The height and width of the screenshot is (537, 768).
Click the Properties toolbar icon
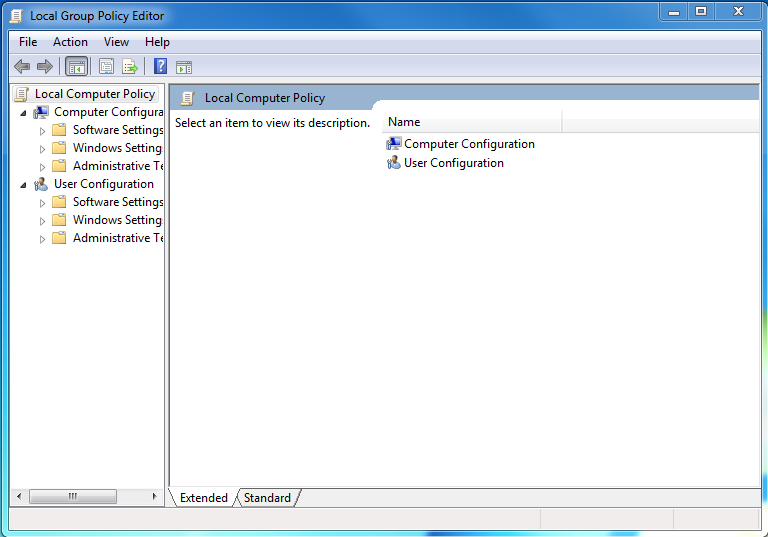pyautogui.click(x=106, y=66)
